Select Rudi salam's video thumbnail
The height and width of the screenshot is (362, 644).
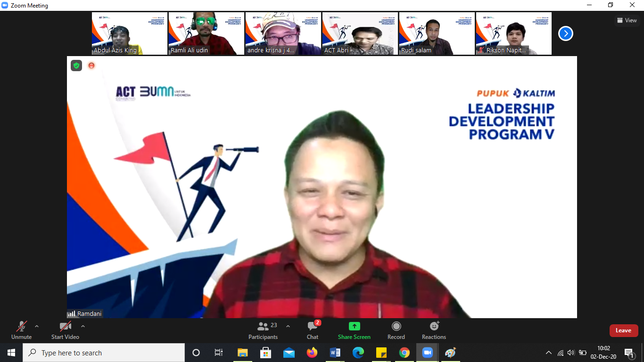point(437,33)
